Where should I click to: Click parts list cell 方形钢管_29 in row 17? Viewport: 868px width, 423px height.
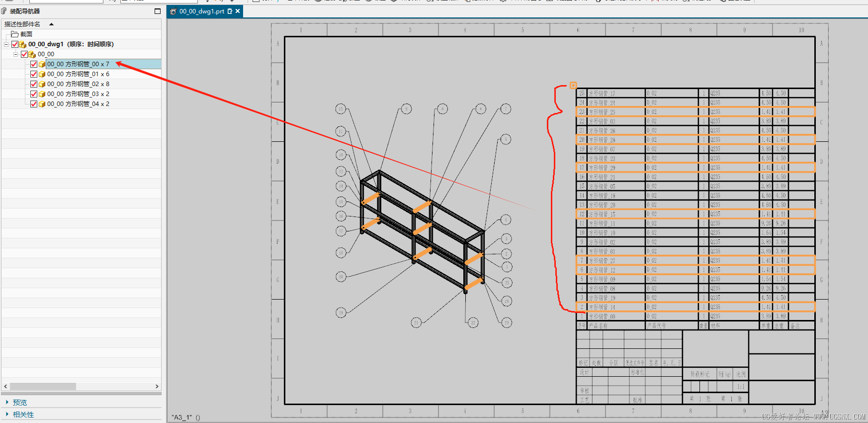coord(616,168)
